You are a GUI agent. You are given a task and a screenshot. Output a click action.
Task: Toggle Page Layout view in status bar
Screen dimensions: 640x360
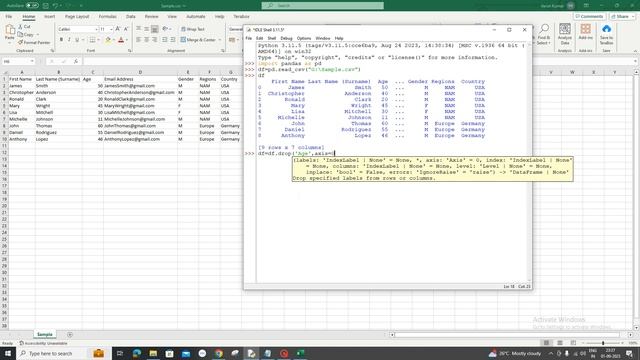tap(560, 343)
